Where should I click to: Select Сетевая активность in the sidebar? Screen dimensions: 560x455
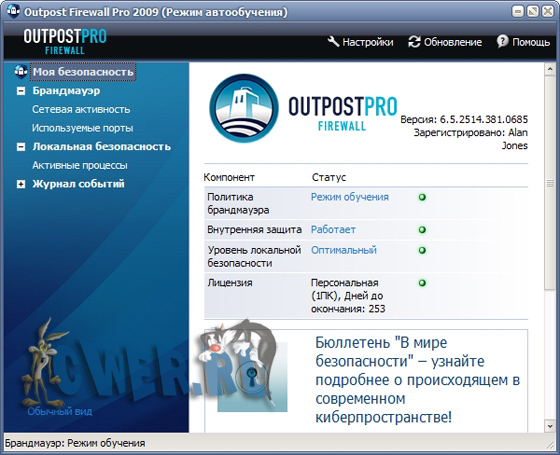point(81,109)
